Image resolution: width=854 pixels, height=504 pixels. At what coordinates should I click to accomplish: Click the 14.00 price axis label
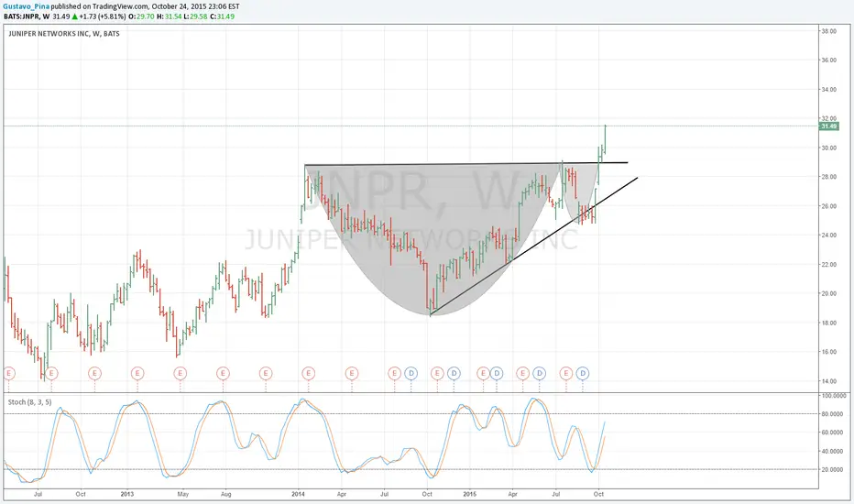829,381
